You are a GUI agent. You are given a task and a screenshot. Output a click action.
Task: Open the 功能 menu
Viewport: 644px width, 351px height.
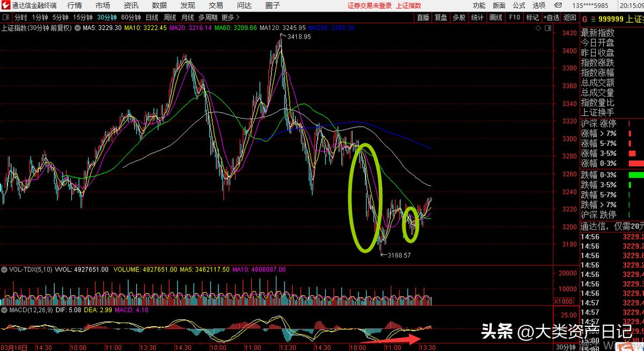coord(479,5)
